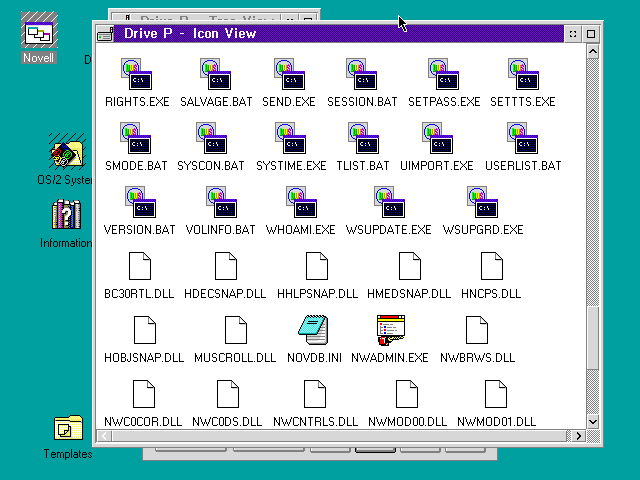Viewport: 640px width, 480px height.
Task: Click the HMEDSNAP.DLL file icon
Action: click(410, 266)
